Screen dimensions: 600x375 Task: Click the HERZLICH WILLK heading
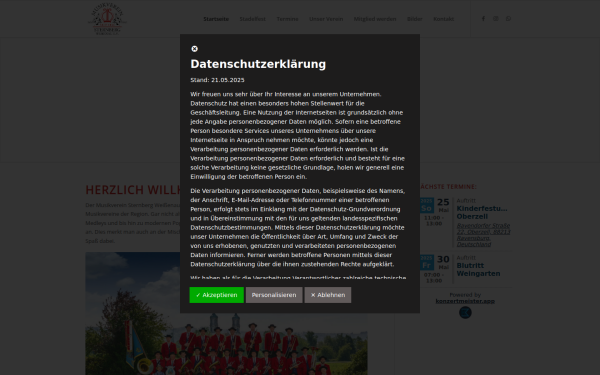(133, 190)
